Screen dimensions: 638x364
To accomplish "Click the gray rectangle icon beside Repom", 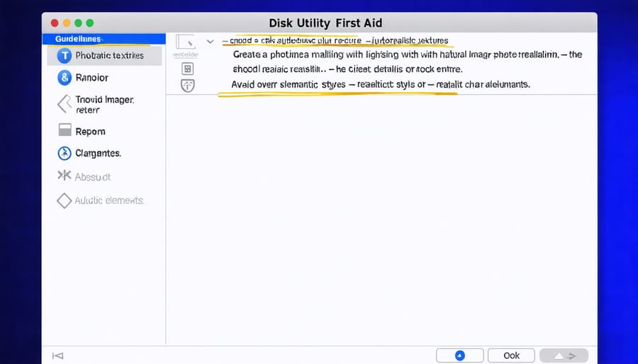I will tap(65, 130).
